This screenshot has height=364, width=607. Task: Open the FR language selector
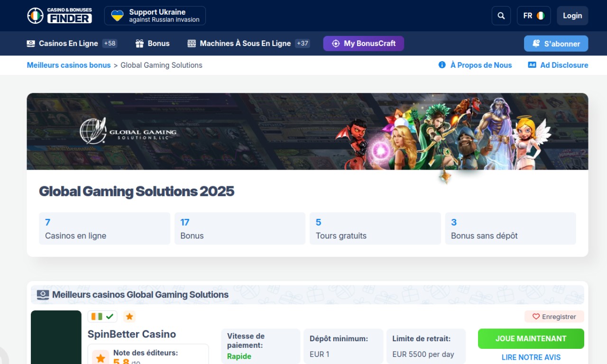pos(533,16)
